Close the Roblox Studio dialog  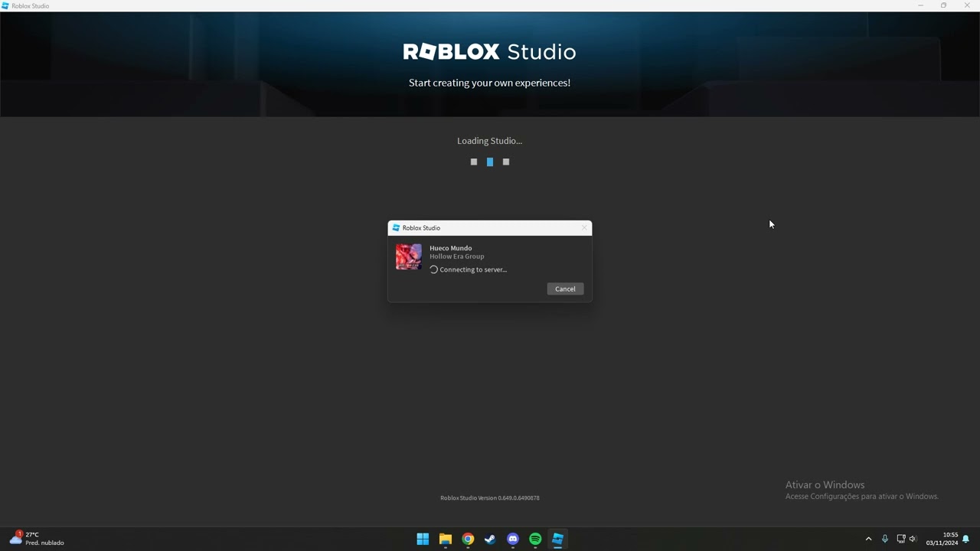tap(584, 227)
